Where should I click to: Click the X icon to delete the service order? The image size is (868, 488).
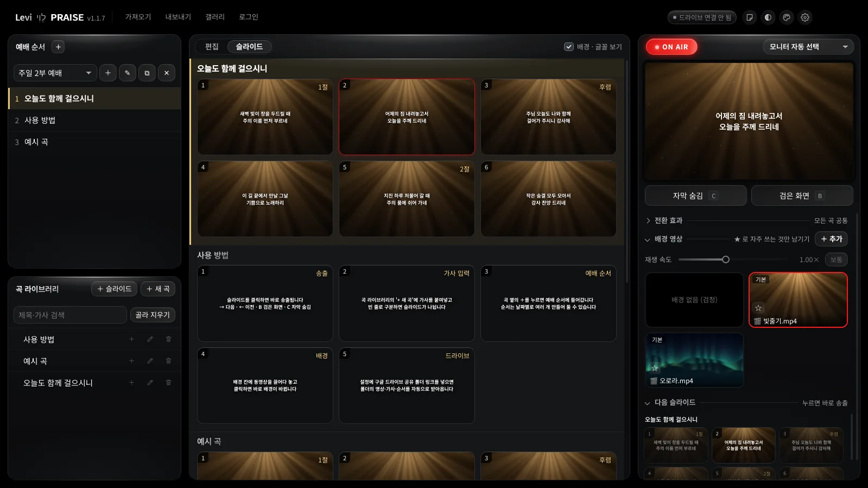(x=167, y=73)
